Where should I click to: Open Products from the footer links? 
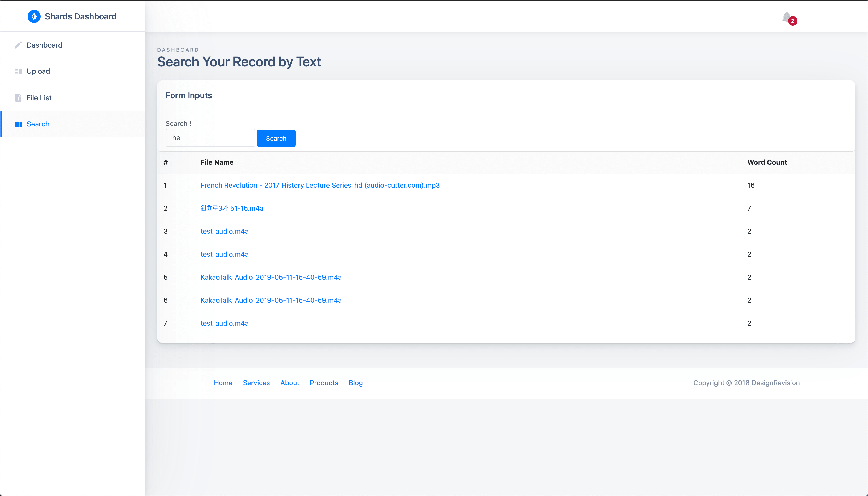tap(324, 383)
